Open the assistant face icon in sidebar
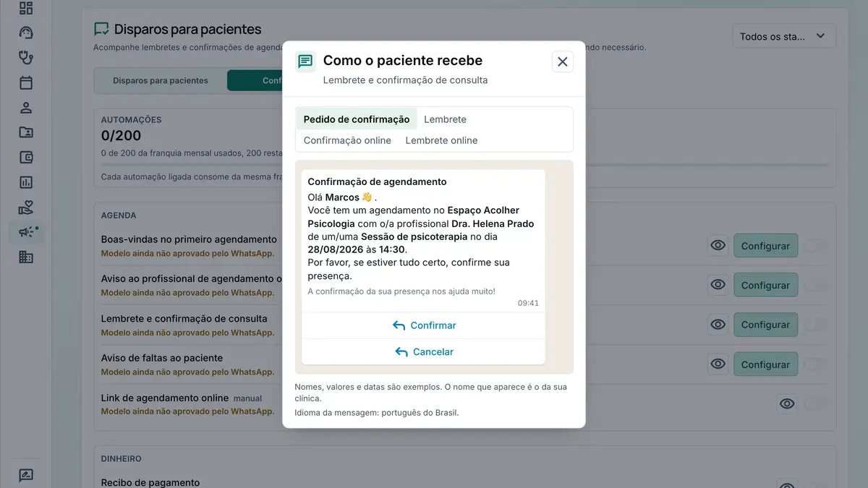 pos(26,33)
